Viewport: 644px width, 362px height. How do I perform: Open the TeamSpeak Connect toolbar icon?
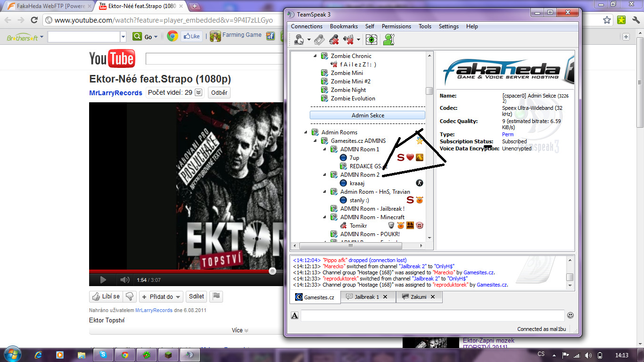298,40
